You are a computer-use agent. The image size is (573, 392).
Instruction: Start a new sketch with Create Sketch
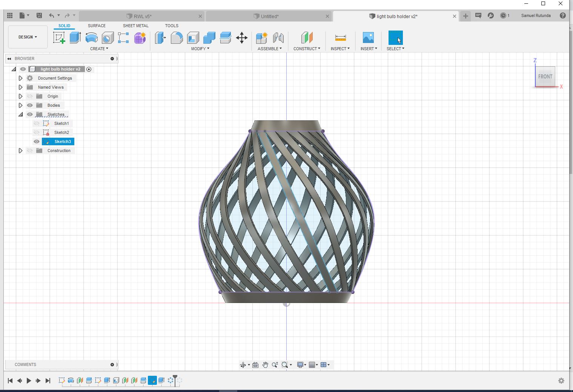click(59, 38)
